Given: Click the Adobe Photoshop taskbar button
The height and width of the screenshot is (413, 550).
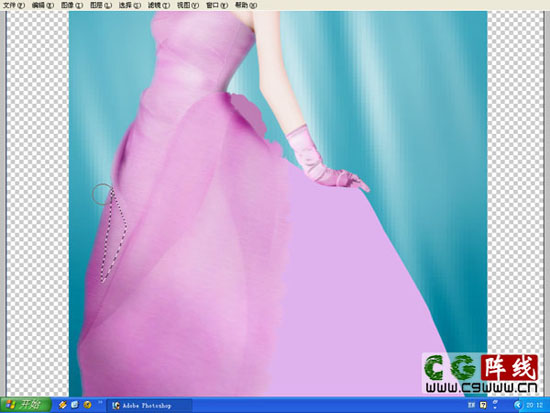Looking at the screenshot, I should [149, 405].
